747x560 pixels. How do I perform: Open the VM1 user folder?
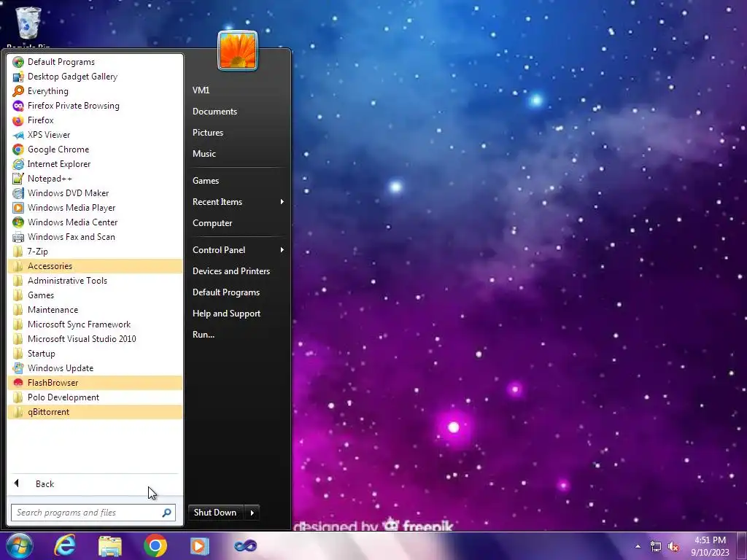click(x=239, y=90)
